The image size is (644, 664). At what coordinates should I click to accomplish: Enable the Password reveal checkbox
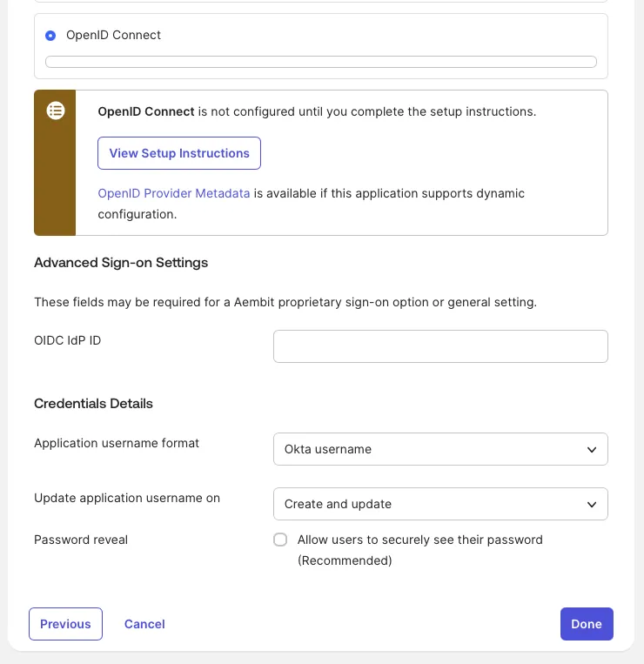[280, 540]
